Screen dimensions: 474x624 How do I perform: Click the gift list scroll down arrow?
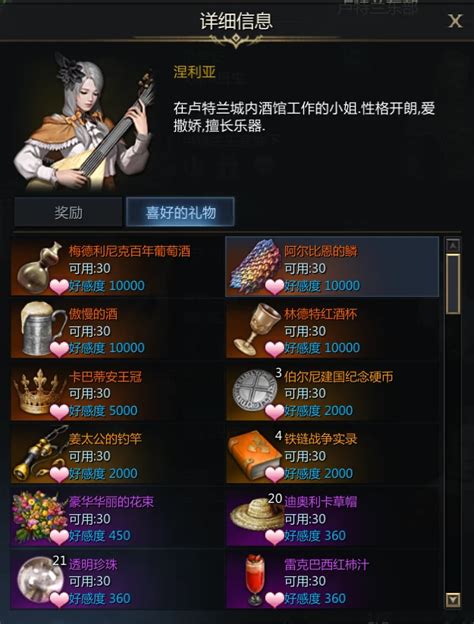tap(453, 599)
